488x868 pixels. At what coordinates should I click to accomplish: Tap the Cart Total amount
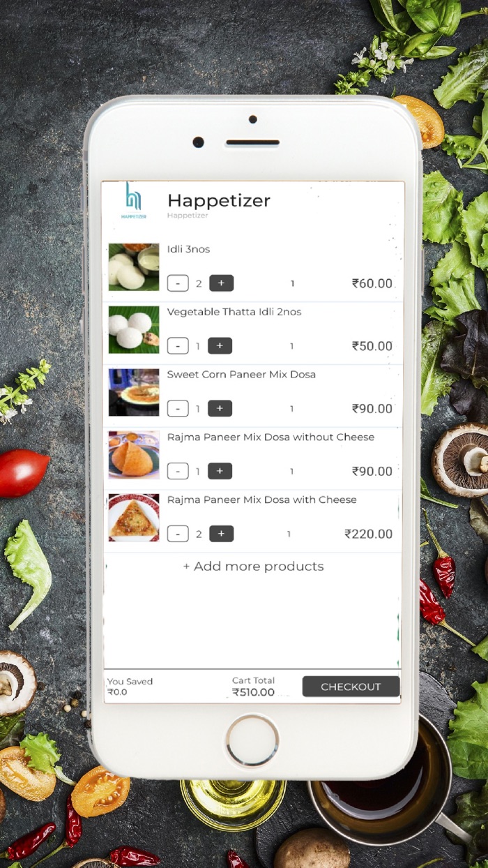pos(254,693)
